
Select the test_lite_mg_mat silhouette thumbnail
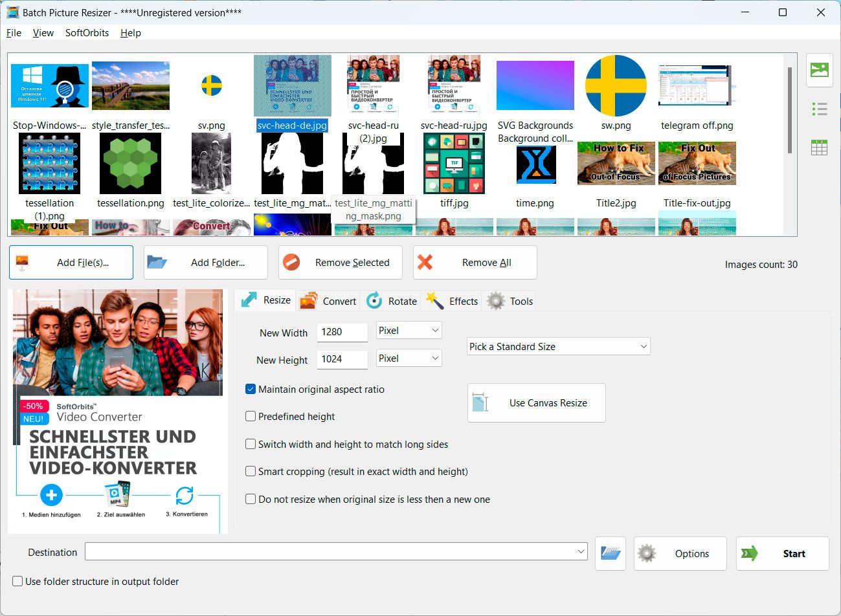pyautogui.click(x=293, y=163)
